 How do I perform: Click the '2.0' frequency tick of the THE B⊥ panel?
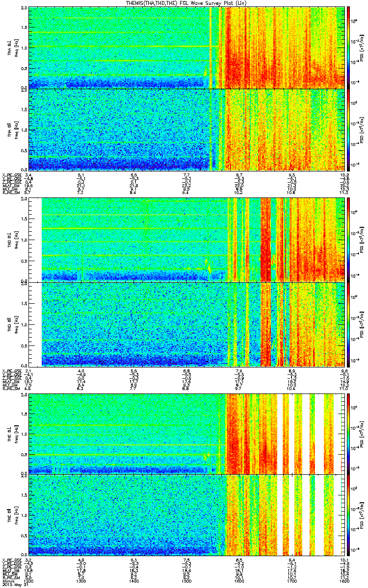(x=25, y=395)
